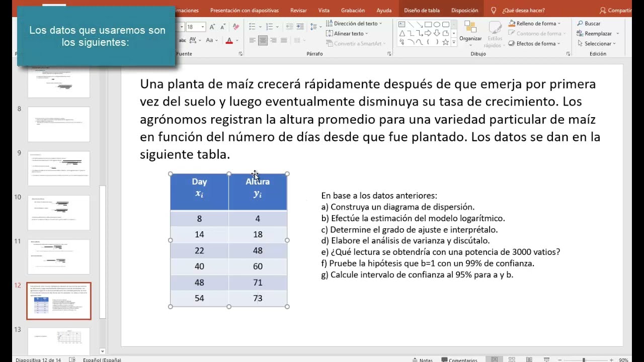Increase font size with the A-up icon

(x=212, y=27)
